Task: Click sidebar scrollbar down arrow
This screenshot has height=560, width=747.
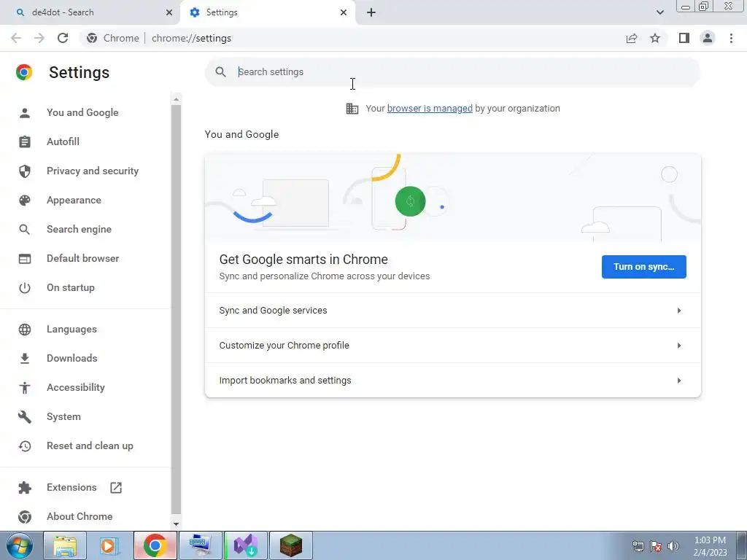Action: [177, 524]
